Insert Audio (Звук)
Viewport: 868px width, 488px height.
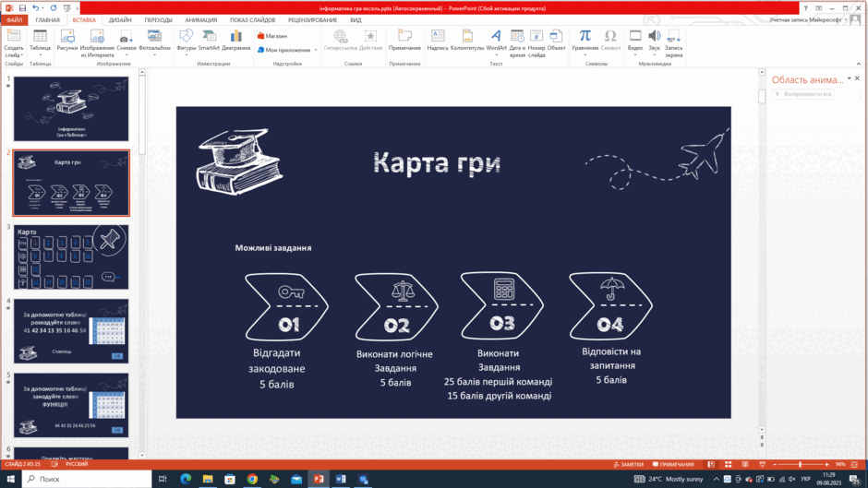[x=655, y=43]
